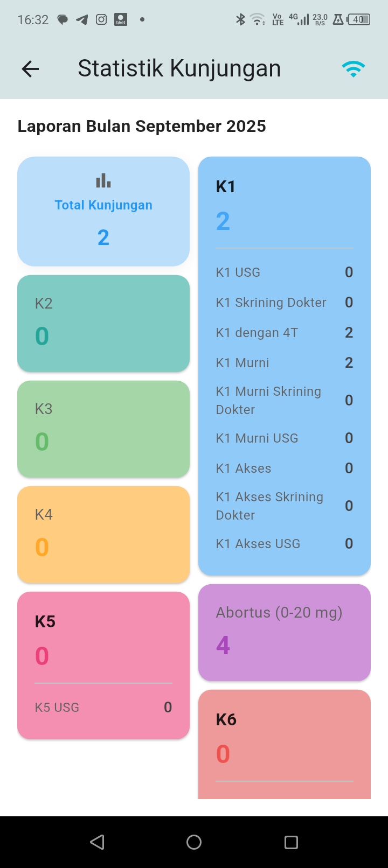Tap the pink K5 card heading
The height and width of the screenshot is (868, 388).
46,622
